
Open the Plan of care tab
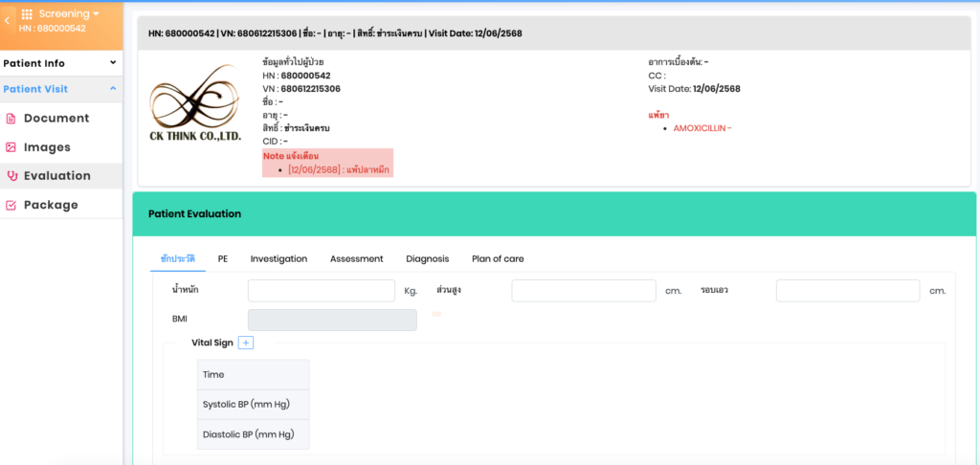(498, 258)
